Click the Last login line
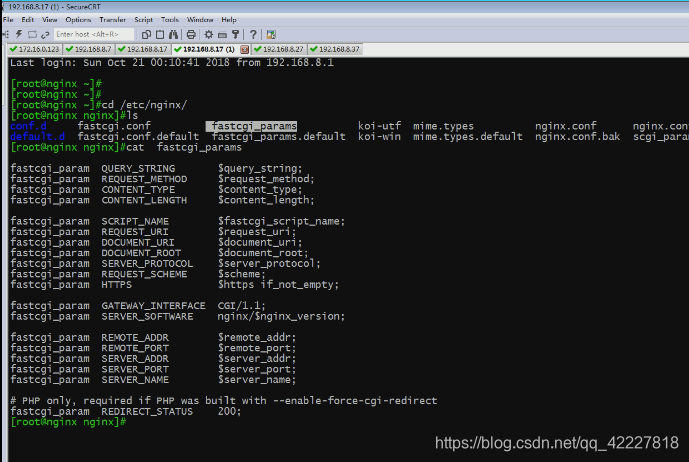 click(172, 62)
